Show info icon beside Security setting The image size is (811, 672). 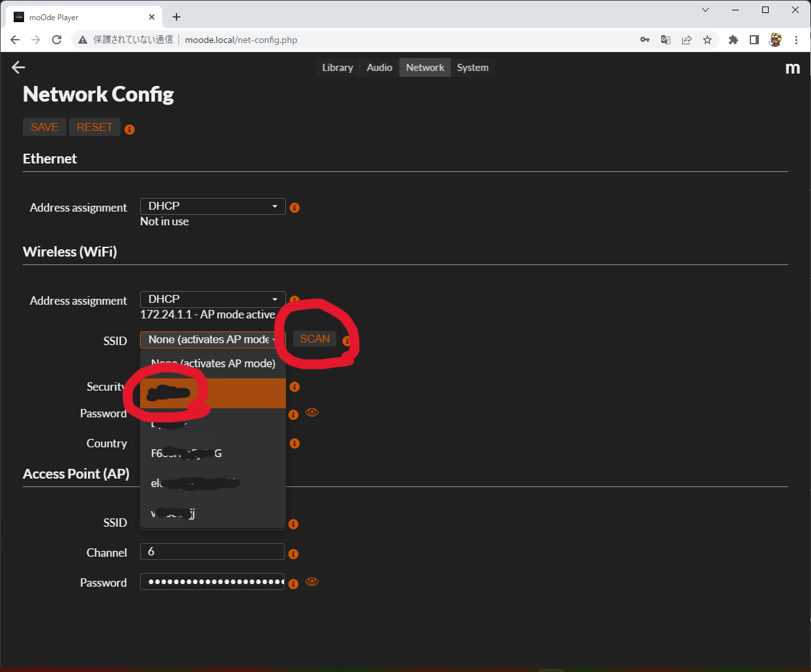coord(294,387)
